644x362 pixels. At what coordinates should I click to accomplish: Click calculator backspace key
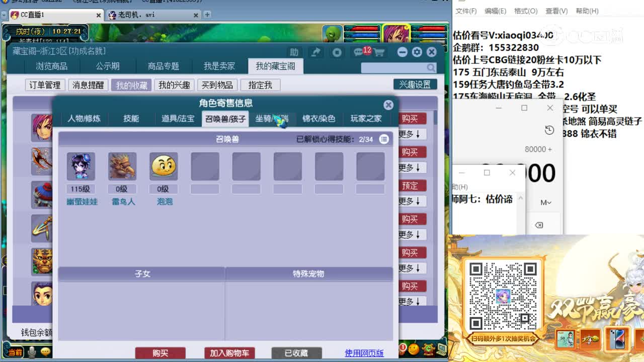[x=539, y=225]
